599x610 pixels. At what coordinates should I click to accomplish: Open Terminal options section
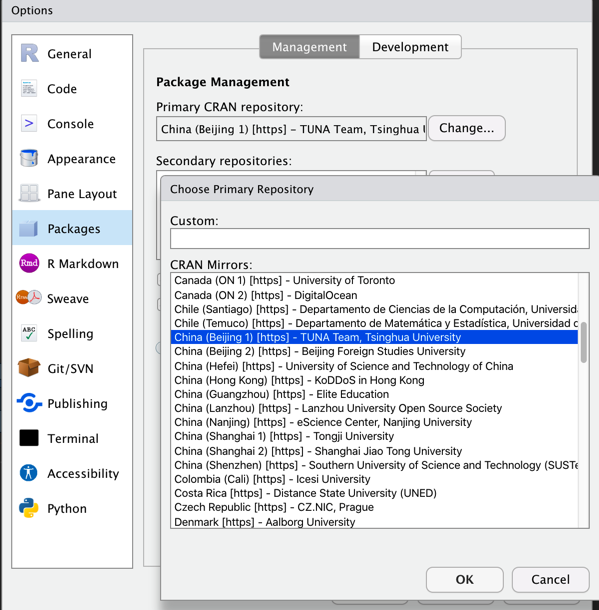(72, 438)
